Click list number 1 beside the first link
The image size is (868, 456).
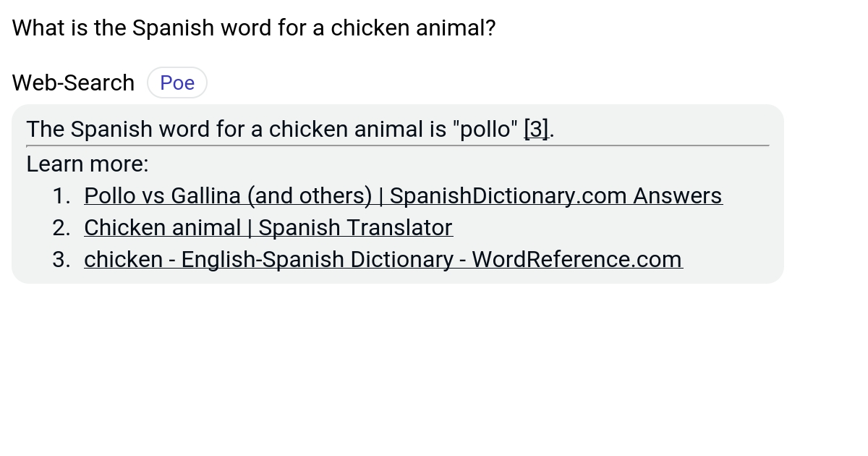(65, 195)
